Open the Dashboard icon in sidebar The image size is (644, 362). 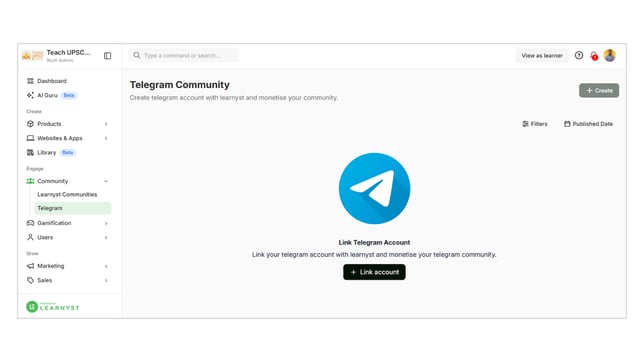pyautogui.click(x=30, y=81)
